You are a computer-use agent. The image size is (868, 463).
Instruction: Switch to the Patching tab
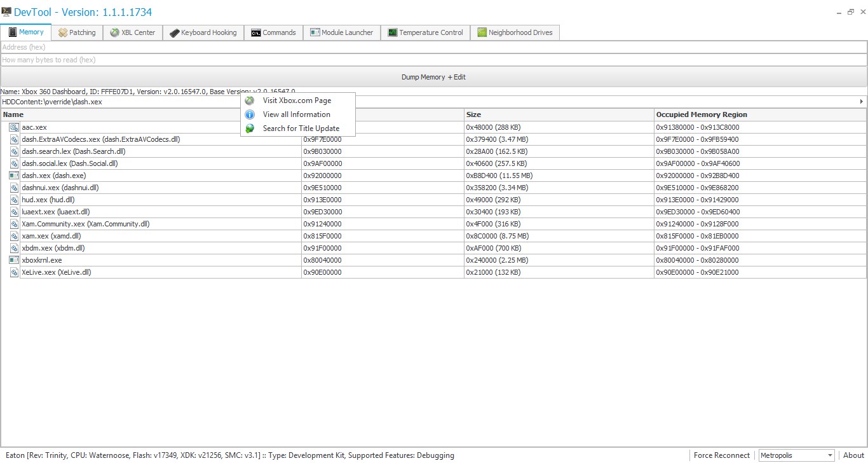coord(77,32)
